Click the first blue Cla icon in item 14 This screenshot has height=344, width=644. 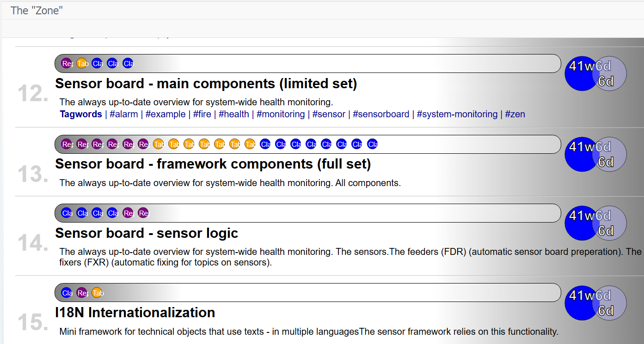pyautogui.click(x=67, y=213)
